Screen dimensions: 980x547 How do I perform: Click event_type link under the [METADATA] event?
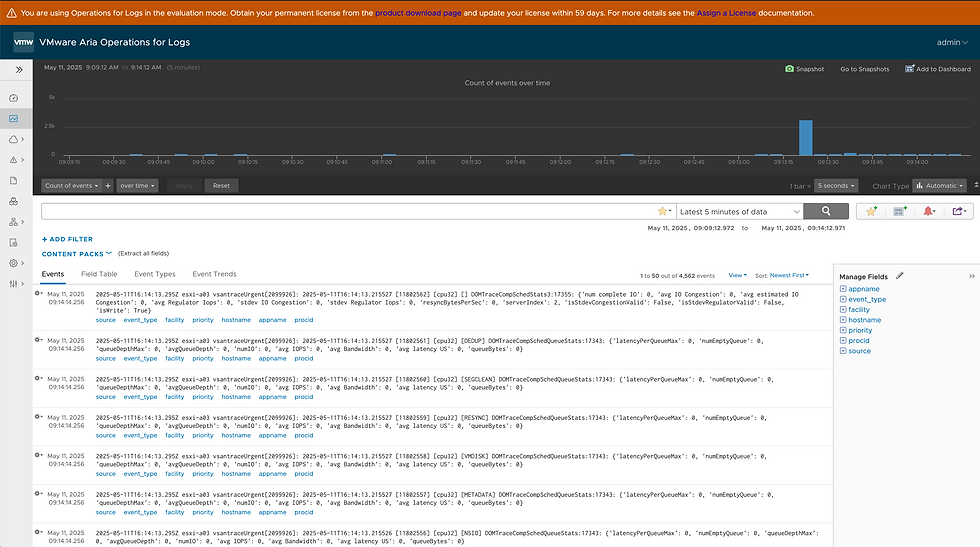click(x=140, y=512)
